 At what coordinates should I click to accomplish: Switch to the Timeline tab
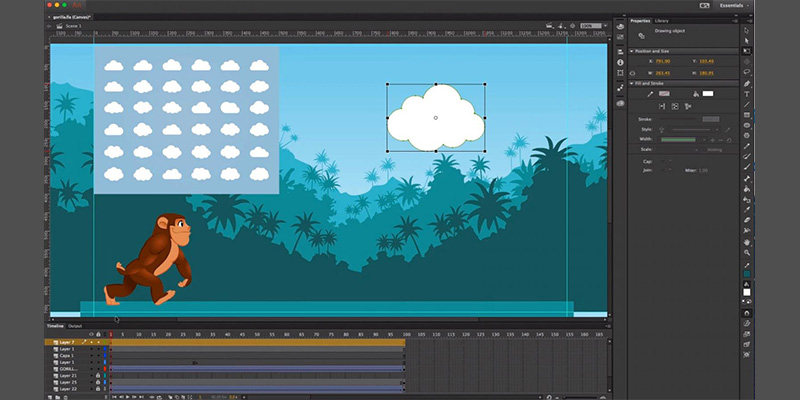tap(55, 326)
